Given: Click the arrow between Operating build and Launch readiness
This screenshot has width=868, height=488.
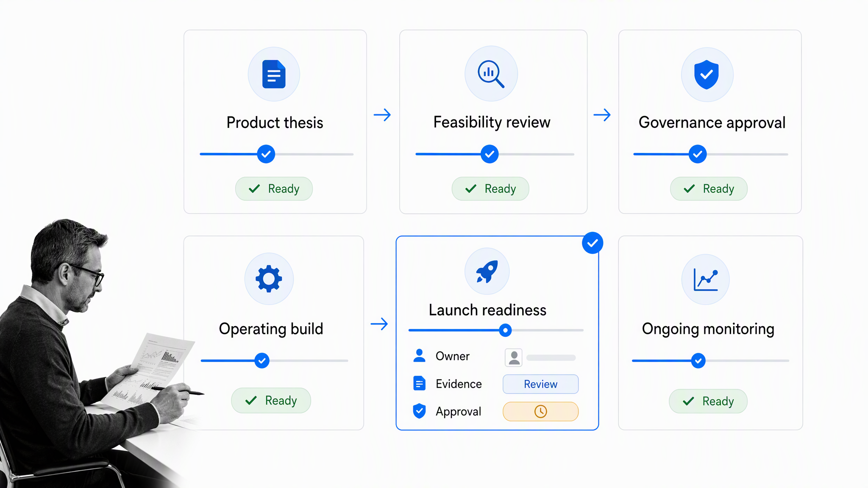Looking at the screenshot, I should [379, 324].
